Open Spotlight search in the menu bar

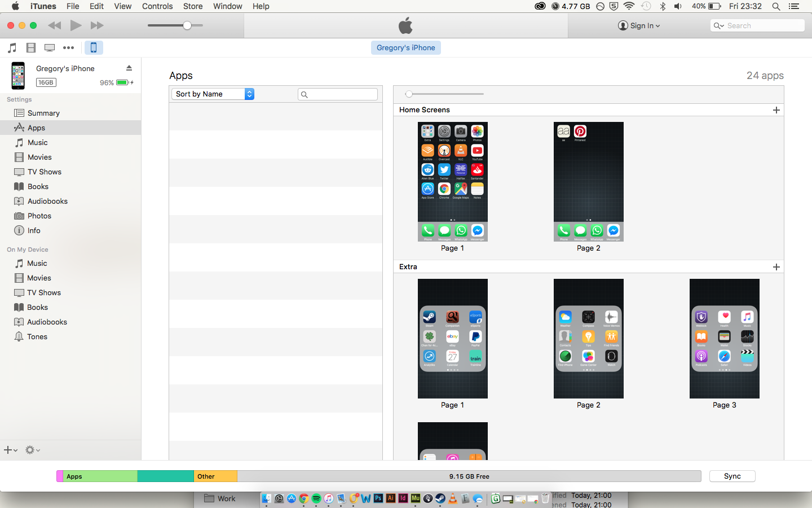point(776,6)
